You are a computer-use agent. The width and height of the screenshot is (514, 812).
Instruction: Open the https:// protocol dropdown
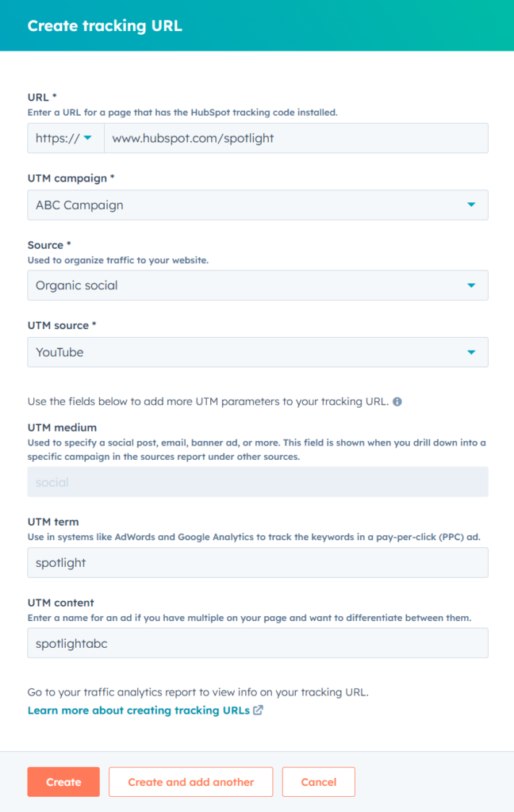tap(66, 138)
